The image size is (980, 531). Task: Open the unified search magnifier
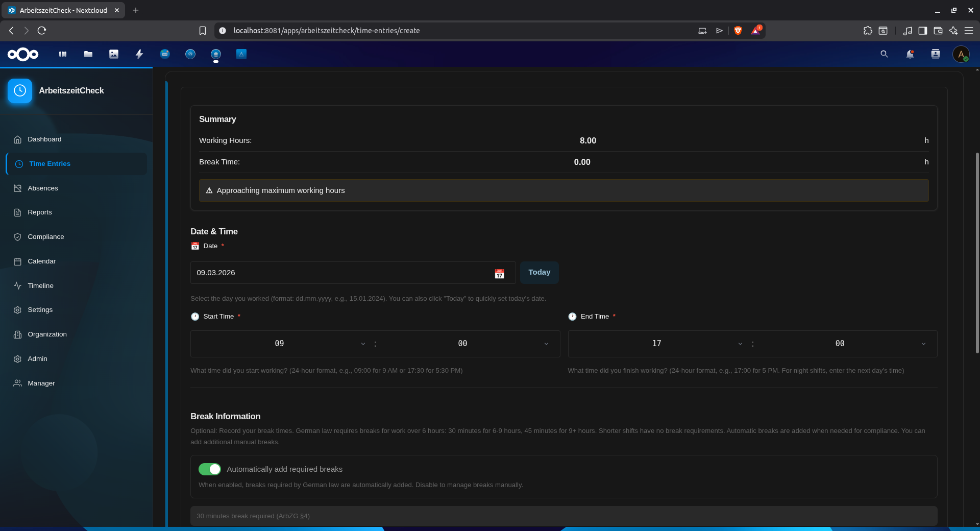[x=884, y=54]
